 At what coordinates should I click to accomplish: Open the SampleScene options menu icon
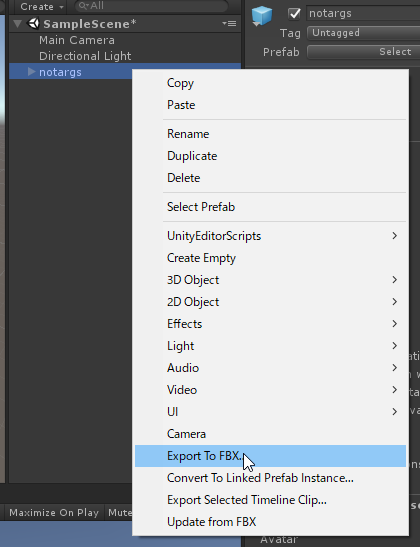coord(229,23)
